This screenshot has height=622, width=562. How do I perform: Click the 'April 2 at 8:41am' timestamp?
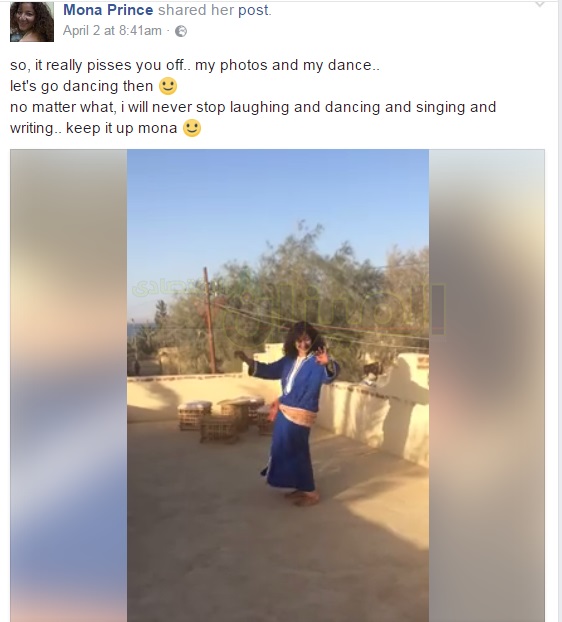[x=112, y=31]
